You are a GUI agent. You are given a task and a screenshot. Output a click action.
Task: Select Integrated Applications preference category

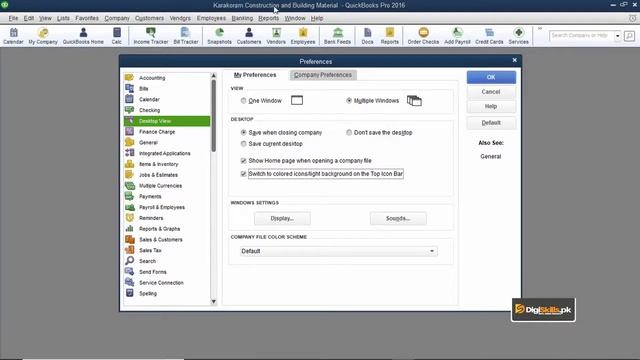167,153
